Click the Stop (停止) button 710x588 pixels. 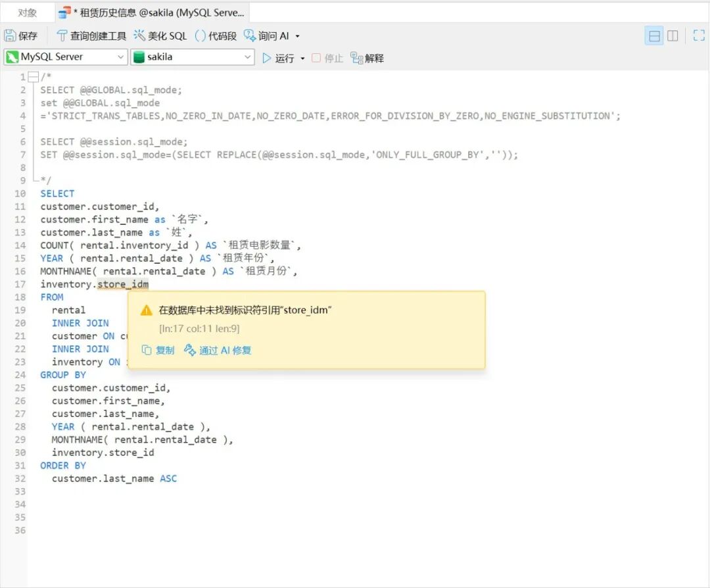327,58
